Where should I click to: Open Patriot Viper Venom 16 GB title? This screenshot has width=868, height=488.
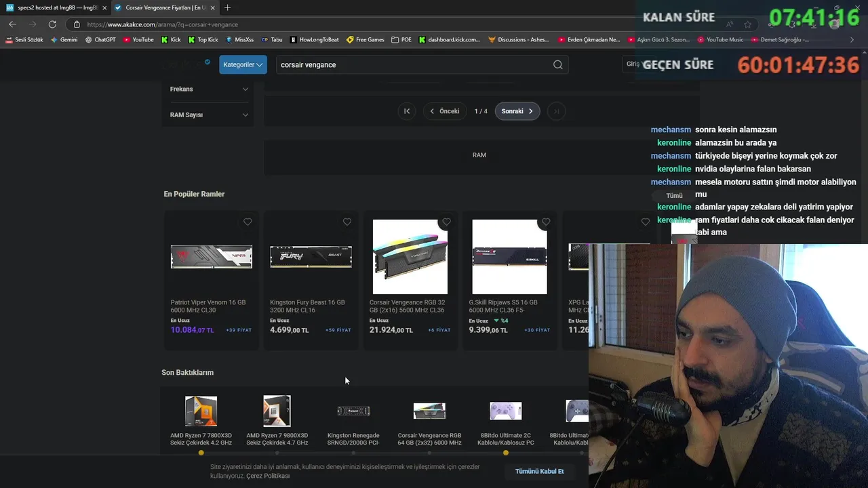[208, 306]
